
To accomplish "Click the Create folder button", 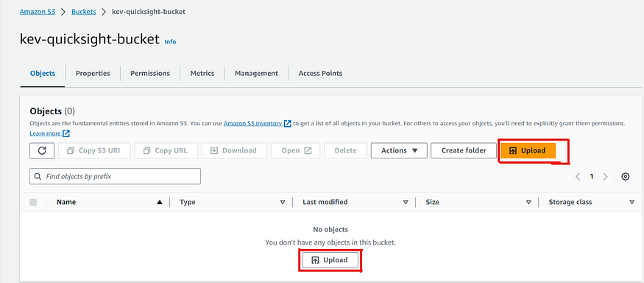I will 464,150.
